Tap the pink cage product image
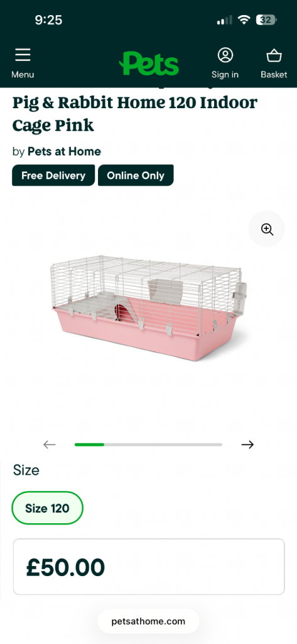 [x=148, y=308]
